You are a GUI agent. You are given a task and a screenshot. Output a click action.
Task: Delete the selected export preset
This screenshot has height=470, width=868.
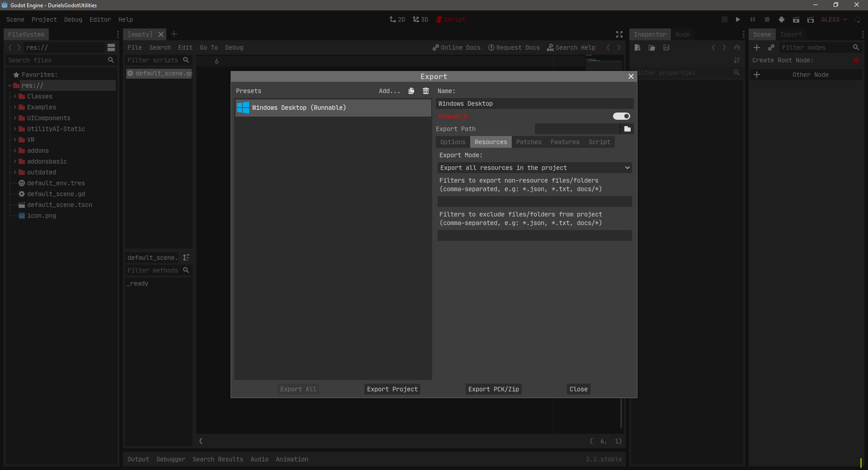(426, 91)
